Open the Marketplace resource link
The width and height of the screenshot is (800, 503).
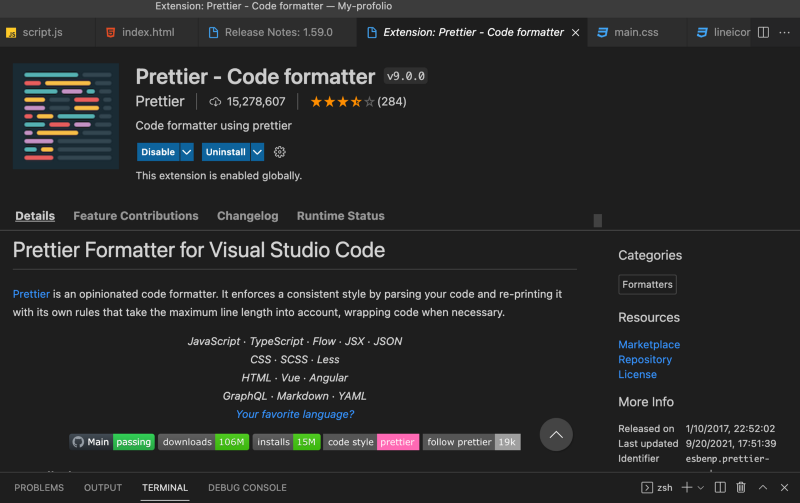[649, 344]
